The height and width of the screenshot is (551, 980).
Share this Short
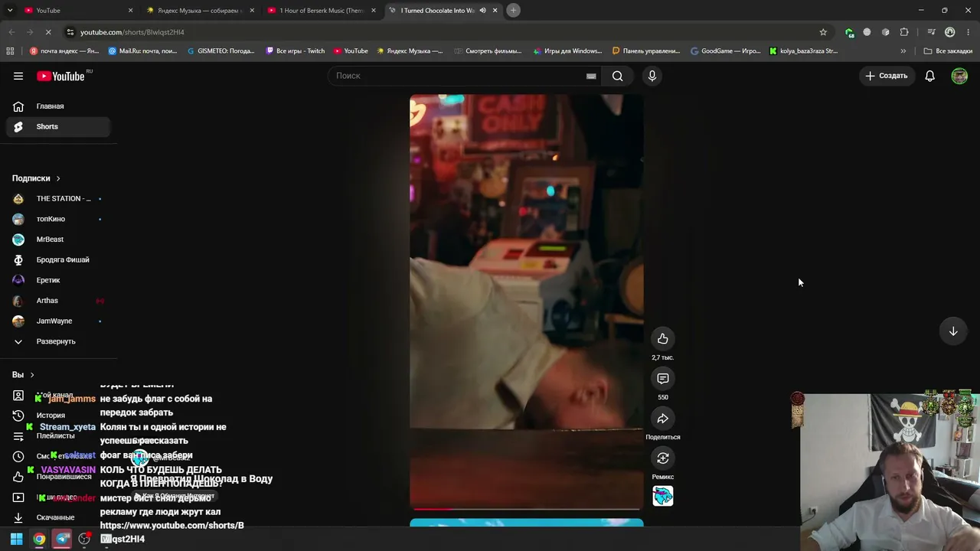pos(663,419)
